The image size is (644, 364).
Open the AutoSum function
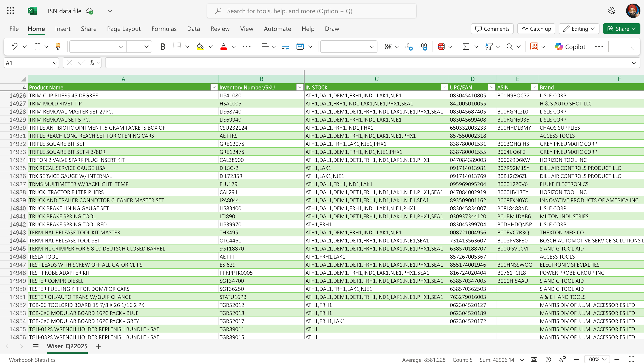coord(466,46)
